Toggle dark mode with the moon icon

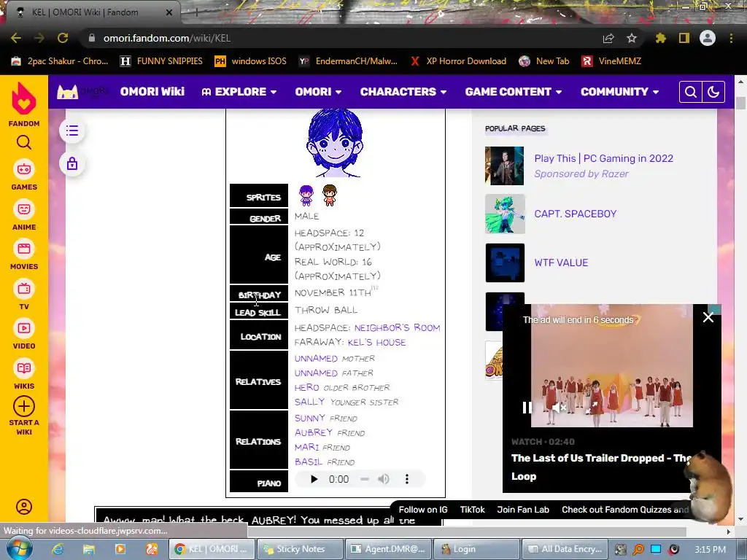click(713, 92)
